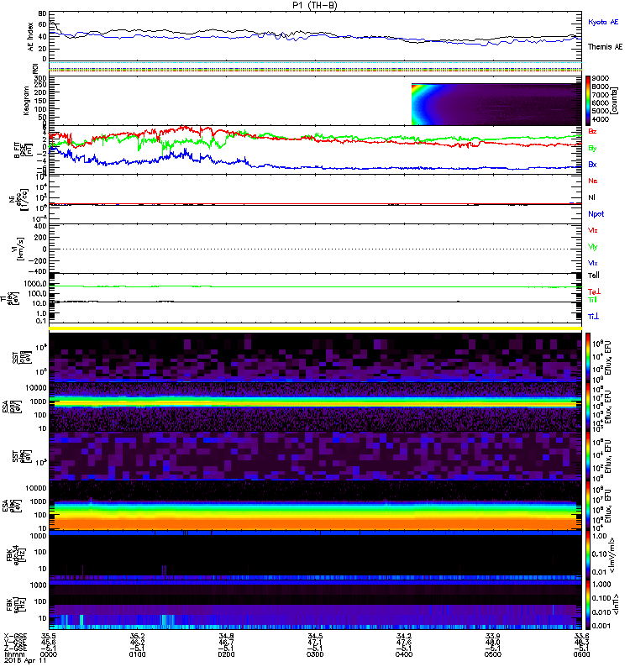Click the green Viy legend label
This screenshot has height=672, width=630.
tap(592, 247)
